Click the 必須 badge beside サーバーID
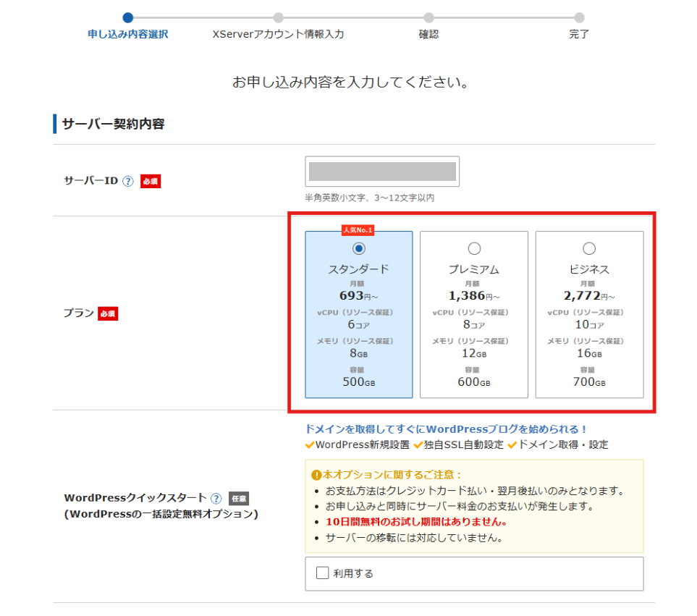 pos(151,182)
